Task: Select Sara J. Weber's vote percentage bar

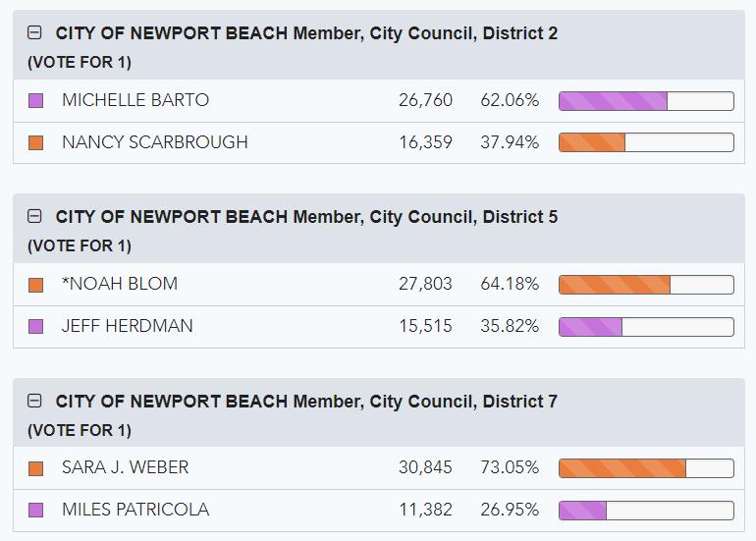Action: click(x=646, y=468)
